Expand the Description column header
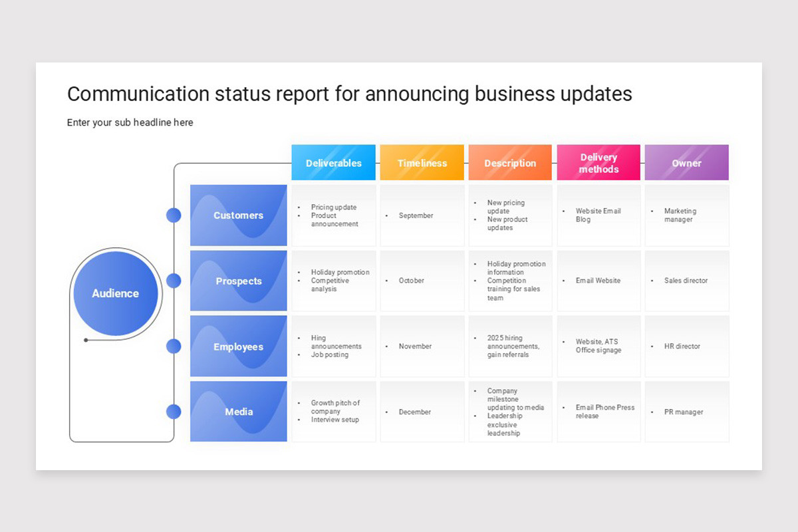 click(510, 162)
